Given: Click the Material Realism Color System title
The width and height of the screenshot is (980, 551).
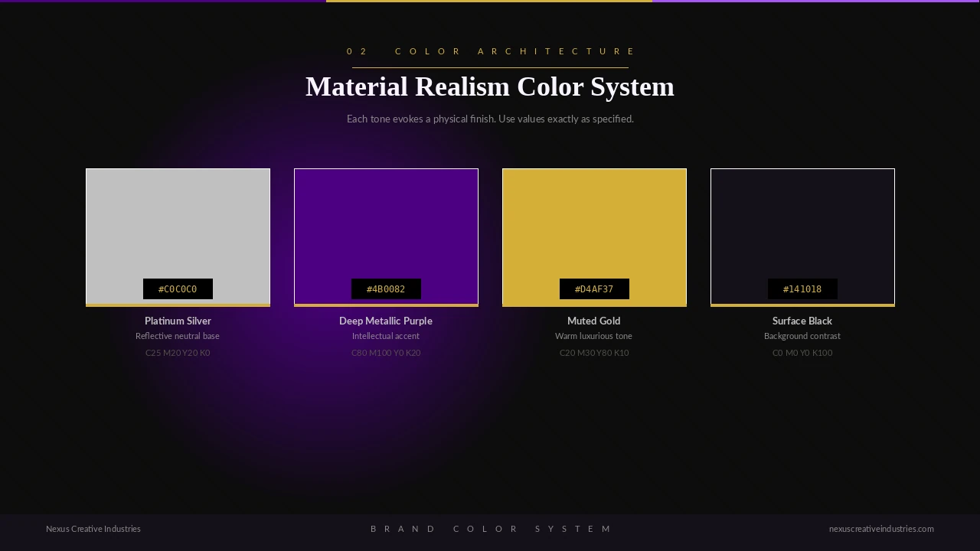Looking at the screenshot, I should pos(490,86).
